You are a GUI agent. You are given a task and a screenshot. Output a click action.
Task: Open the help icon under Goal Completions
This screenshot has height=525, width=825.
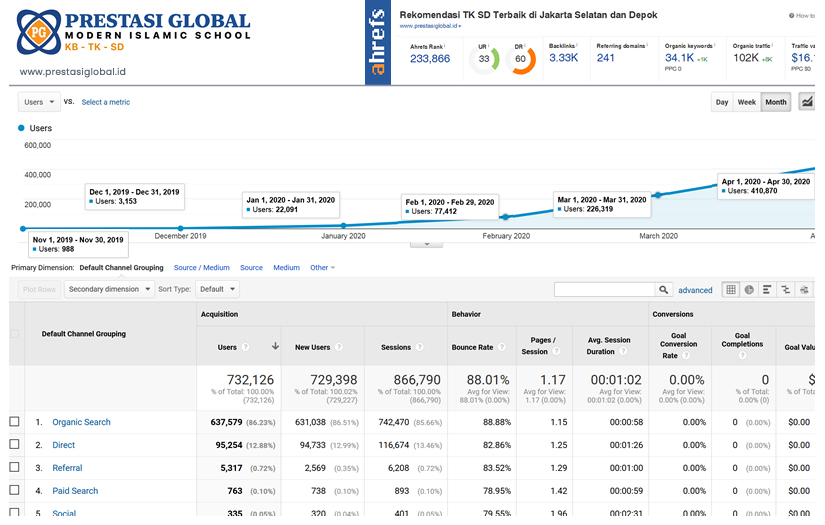click(x=742, y=355)
